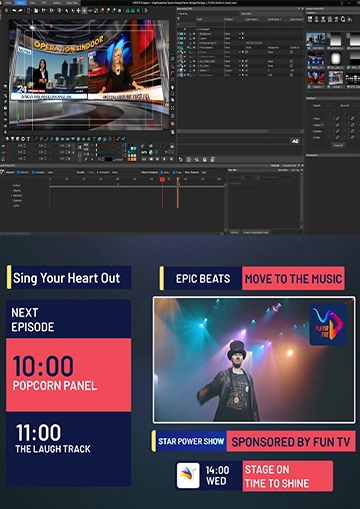This screenshot has width=360, height=509.
Task: Click the green pin icon in top toolbar
Action: [108, 11]
